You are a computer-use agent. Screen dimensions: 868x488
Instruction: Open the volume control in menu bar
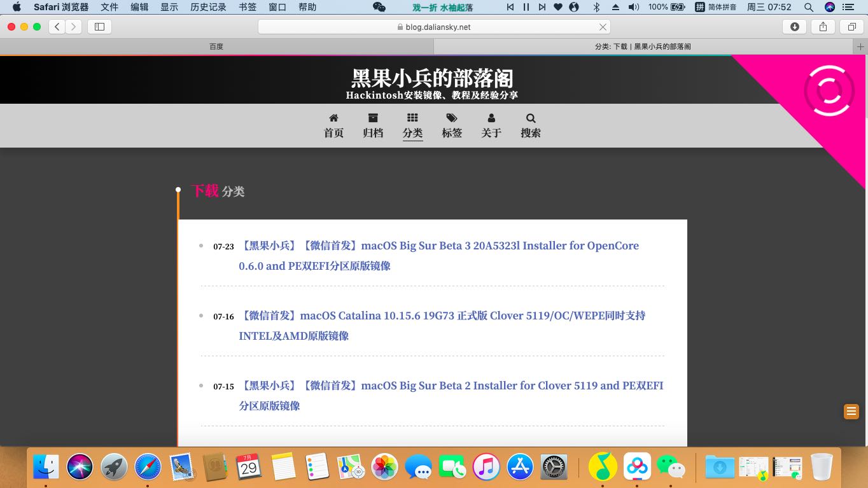coord(634,7)
